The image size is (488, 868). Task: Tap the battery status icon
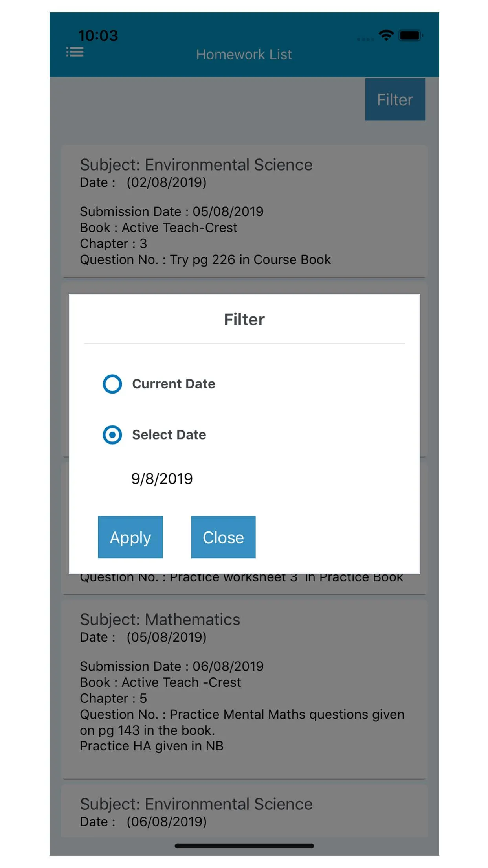pyautogui.click(x=410, y=35)
